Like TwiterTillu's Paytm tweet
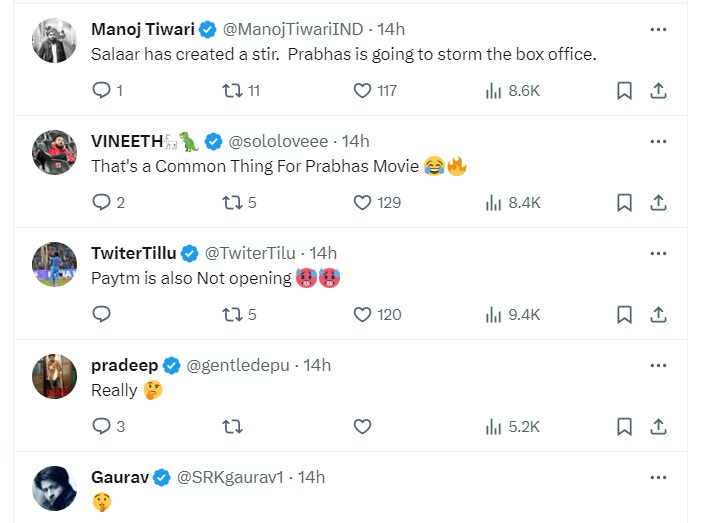The height and width of the screenshot is (523, 712). pyautogui.click(x=363, y=314)
